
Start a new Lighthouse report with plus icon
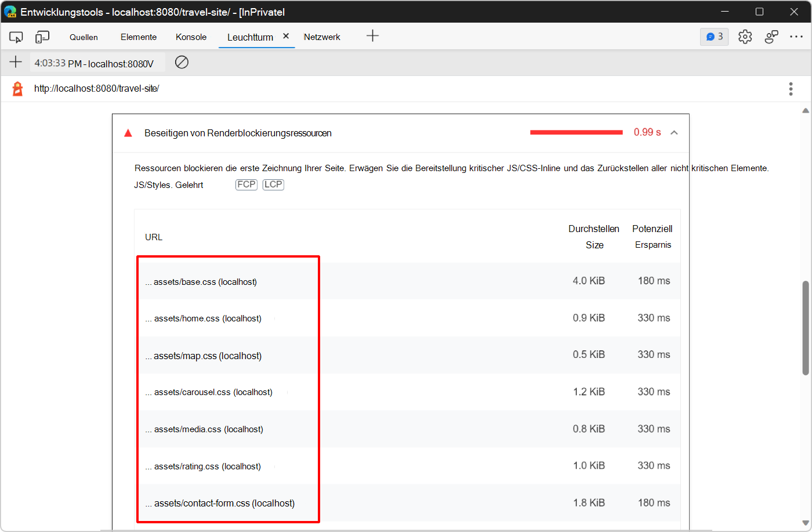[15, 62]
